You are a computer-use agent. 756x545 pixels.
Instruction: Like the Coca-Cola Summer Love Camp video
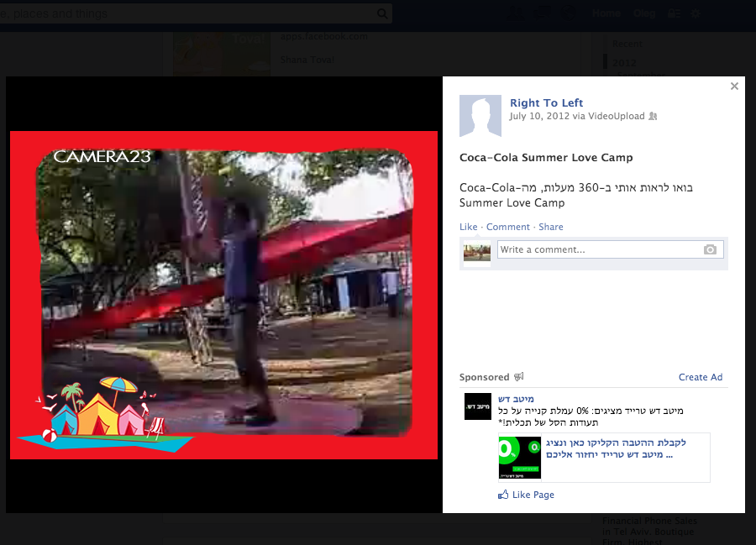[x=468, y=227]
